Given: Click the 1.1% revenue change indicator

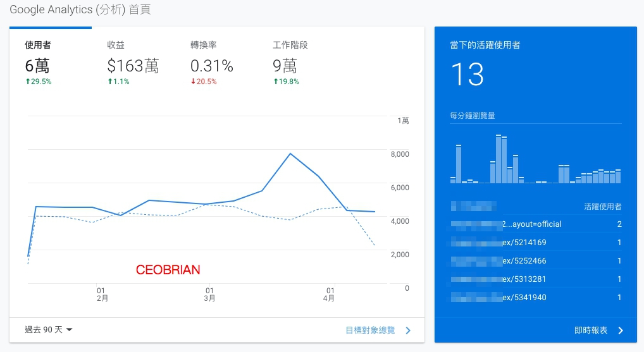Looking at the screenshot, I should point(118,82).
